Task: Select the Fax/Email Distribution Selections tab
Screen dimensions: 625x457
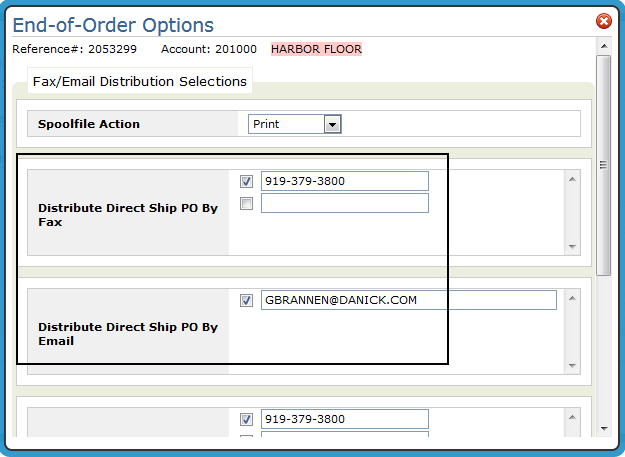Action: click(x=140, y=81)
